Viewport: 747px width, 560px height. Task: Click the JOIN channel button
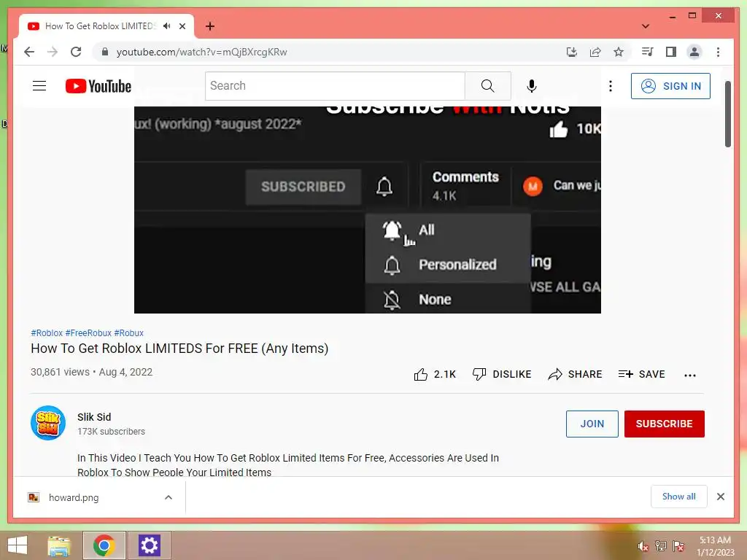click(x=592, y=424)
